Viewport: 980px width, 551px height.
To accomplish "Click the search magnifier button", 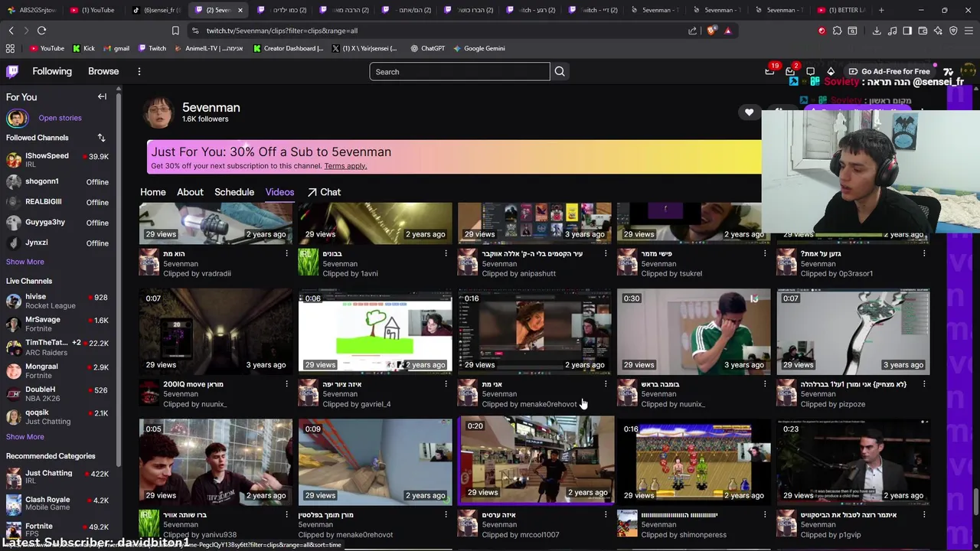I will click(560, 72).
